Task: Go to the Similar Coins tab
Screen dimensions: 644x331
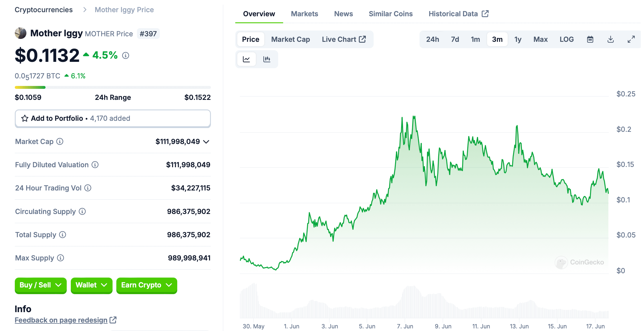Action: tap(390, 14)
